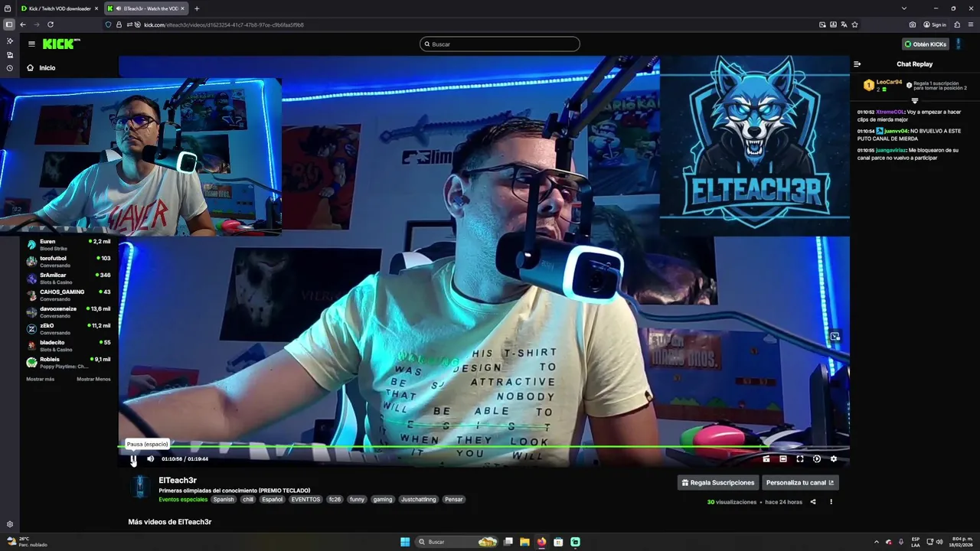Enter fullscreen video mode
This screenshot has width=980, height=551.
coord(800,459)
